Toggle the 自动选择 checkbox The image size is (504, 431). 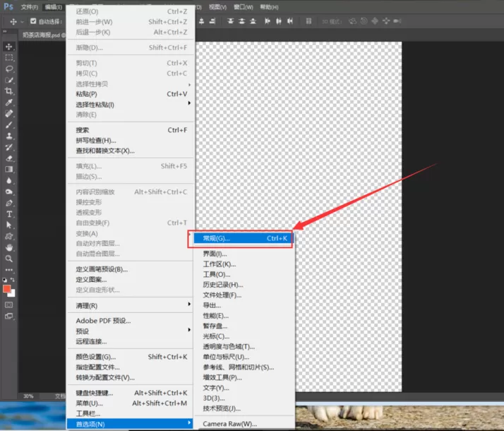pos(33,21)
